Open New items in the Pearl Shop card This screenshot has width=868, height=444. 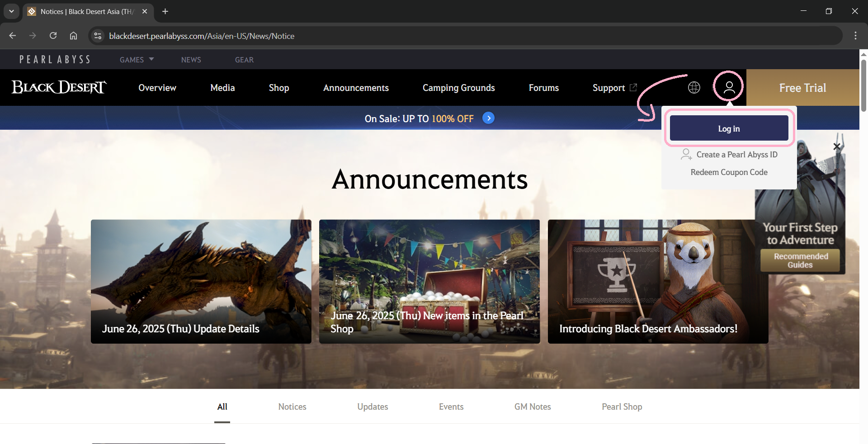pos(429,282)
